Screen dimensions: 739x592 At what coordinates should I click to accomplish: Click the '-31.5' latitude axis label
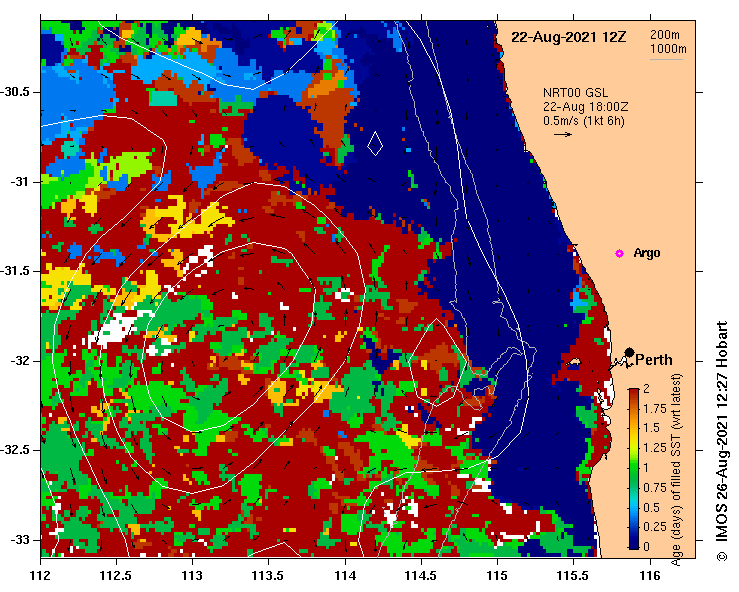15,271
